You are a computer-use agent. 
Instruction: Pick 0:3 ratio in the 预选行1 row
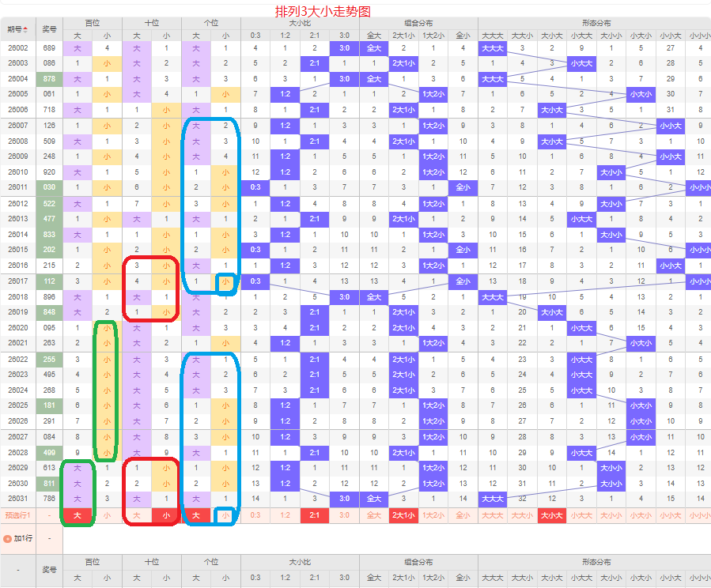point(255,515)
